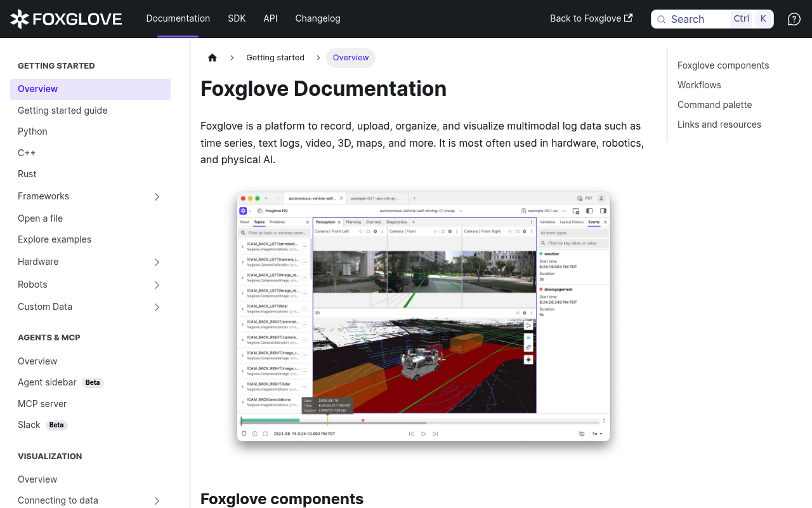Click the Getting started breadcrumb
The image size is (812, 508).
(x=275, y=58)
